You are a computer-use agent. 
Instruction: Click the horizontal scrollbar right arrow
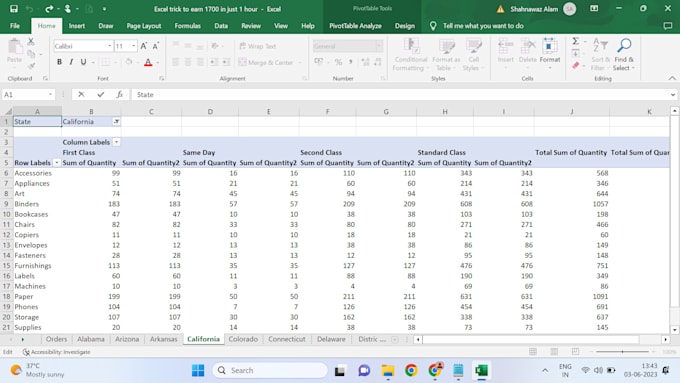(665, 340)
